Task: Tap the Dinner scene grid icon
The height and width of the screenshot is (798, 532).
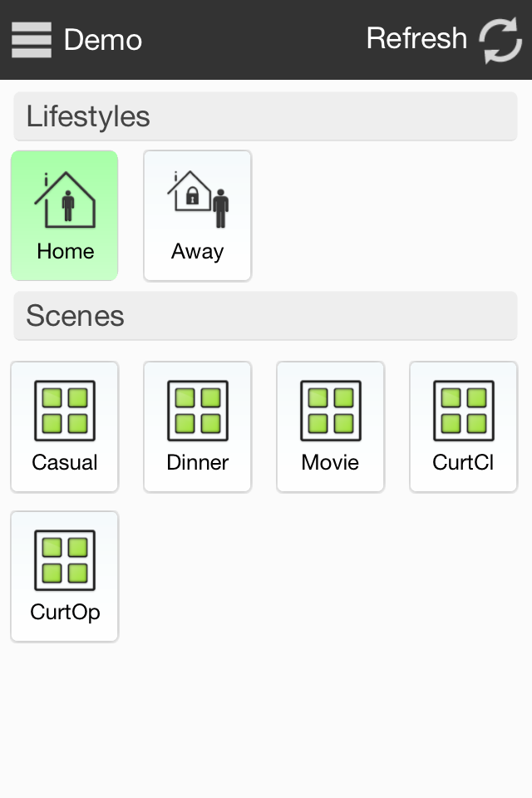Action: (198, 411)
